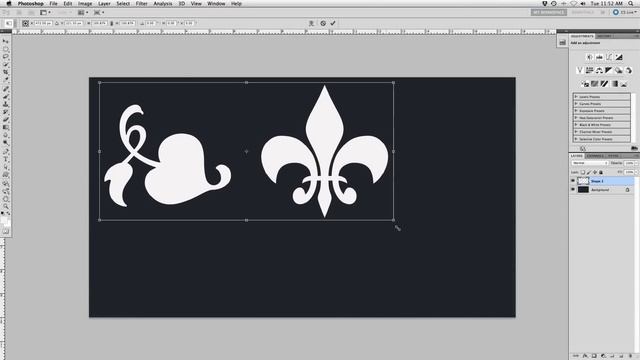640x360 pixels.
Task: Select the Eyedropper tool
Action: point(6,79)
